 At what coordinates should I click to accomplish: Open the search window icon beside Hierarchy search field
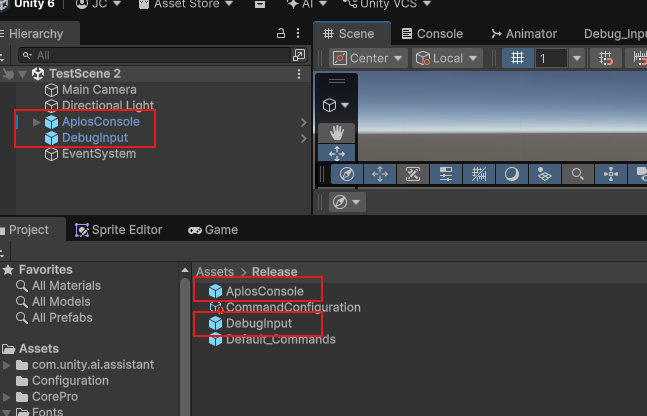299,55
